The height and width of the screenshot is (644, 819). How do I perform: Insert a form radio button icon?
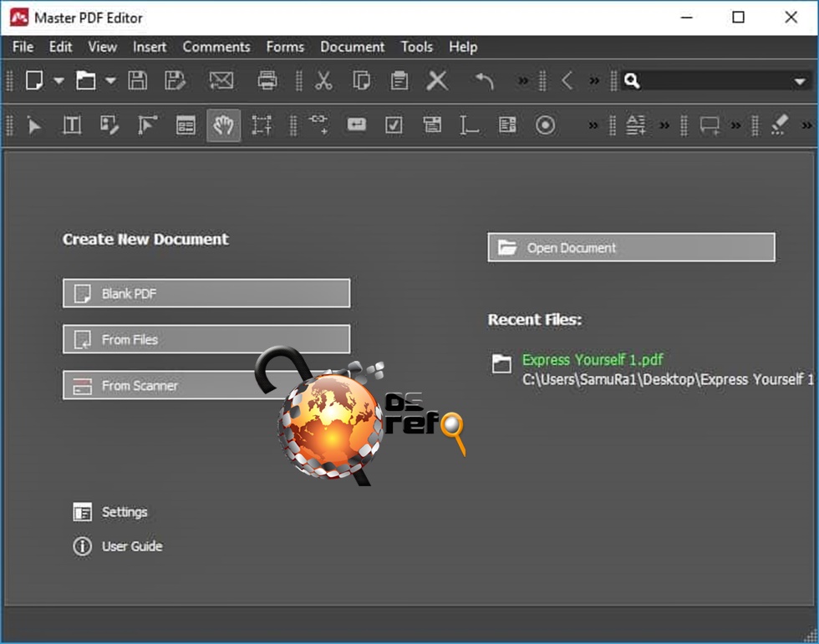545,125
